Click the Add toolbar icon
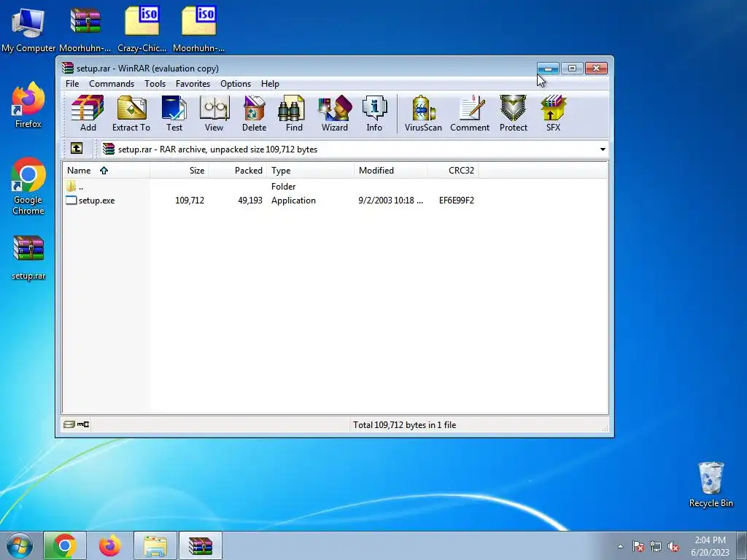The width and height of the screenshot is (747, 560). pyautogui.click(x=88, y=113)
